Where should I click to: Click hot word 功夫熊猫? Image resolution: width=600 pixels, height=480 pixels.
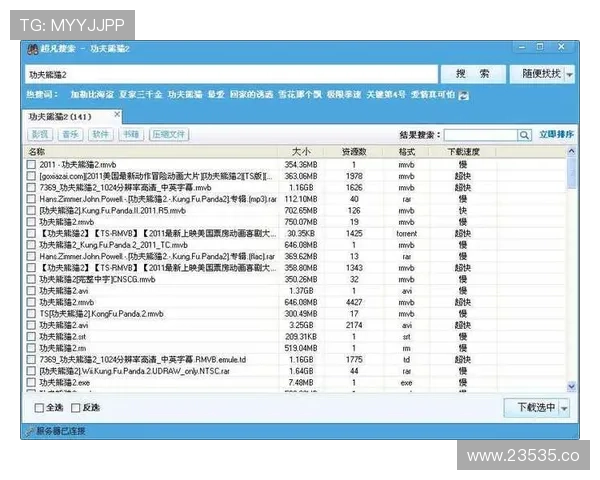[x=185, y=95]
